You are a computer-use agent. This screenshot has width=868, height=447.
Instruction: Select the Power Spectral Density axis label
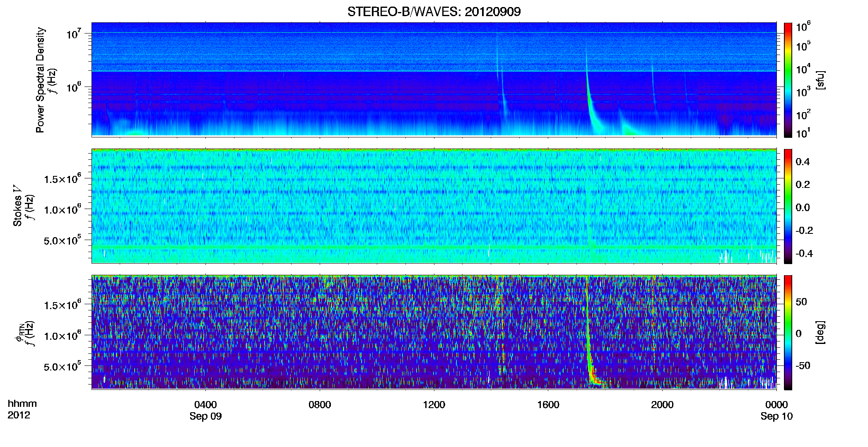coord(40,80)
